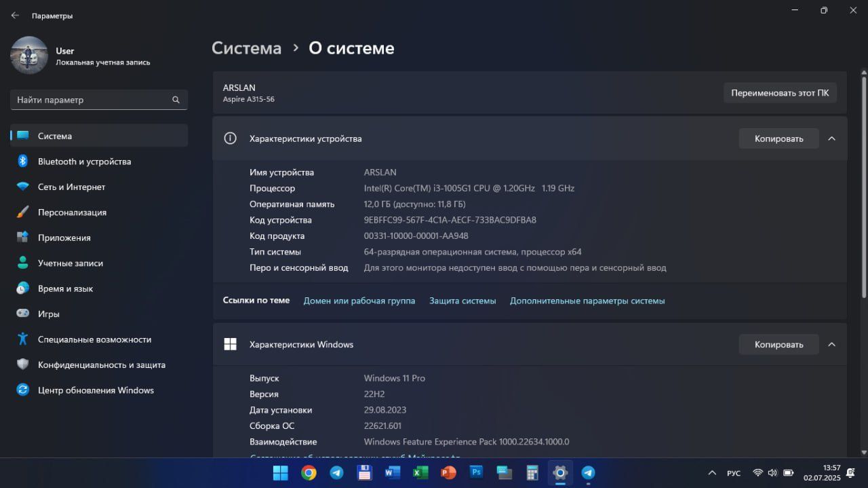Open Сеть и Интернет via its Wi-Fi icon
Screen dimensions: 868x488
tap(22, 187)
